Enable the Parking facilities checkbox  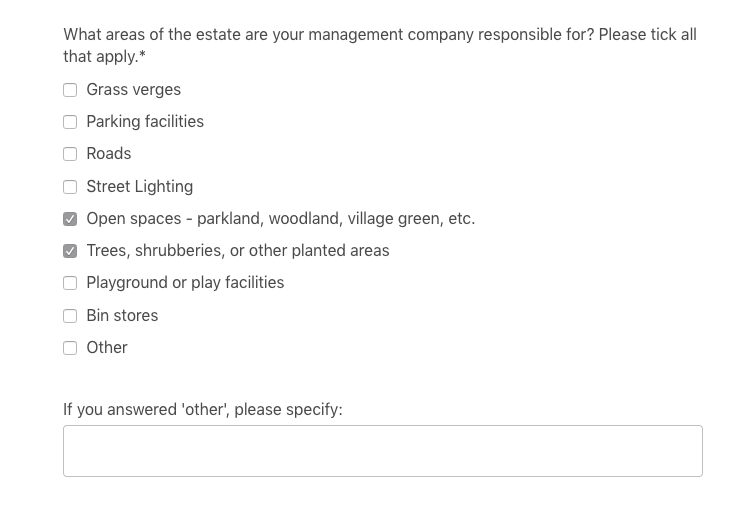70,122
